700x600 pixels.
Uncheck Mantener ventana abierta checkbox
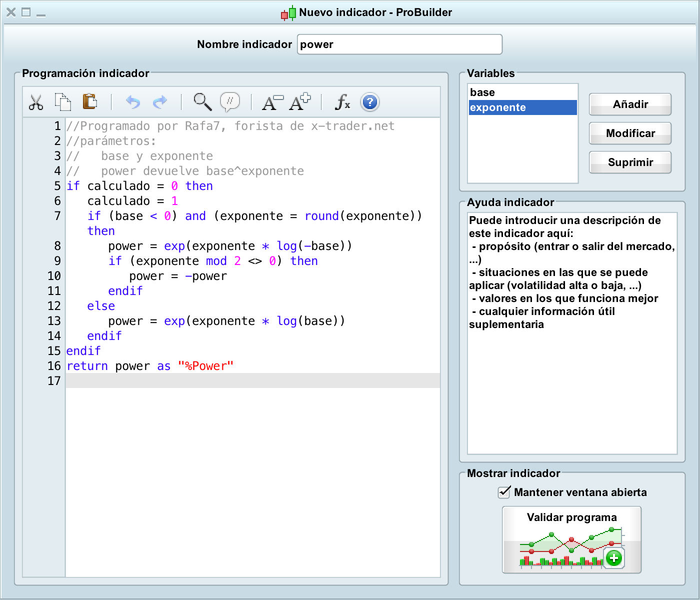pos(504,492)
